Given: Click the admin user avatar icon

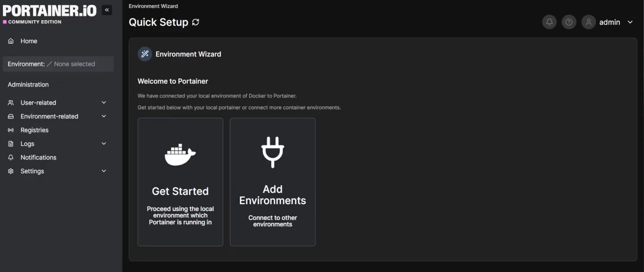Looking at the screenshot, I should (x=589, y=22).
